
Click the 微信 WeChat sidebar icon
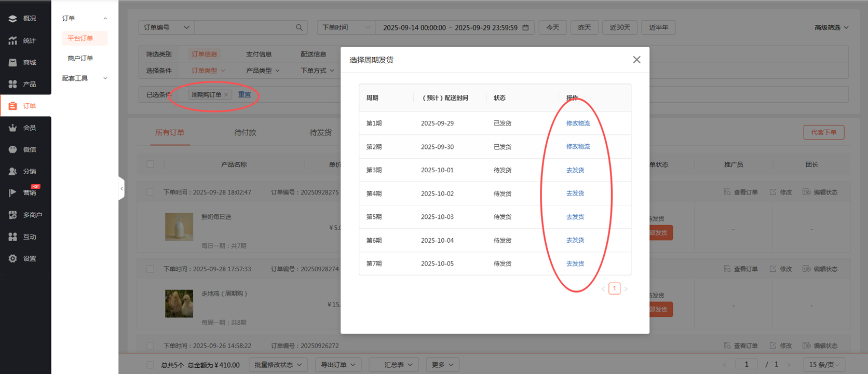tap(13, 149)
